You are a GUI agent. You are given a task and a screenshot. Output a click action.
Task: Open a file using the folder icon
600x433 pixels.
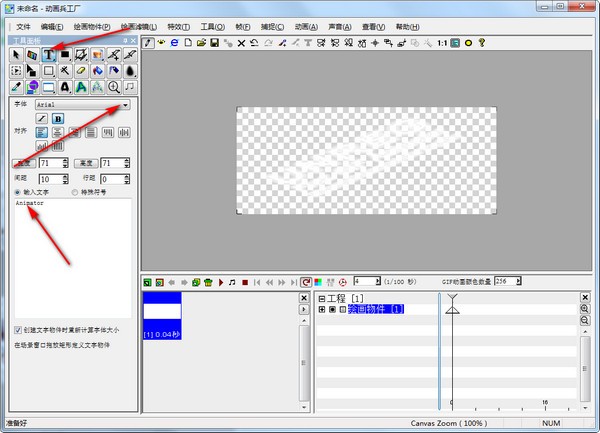pos(202,43)
